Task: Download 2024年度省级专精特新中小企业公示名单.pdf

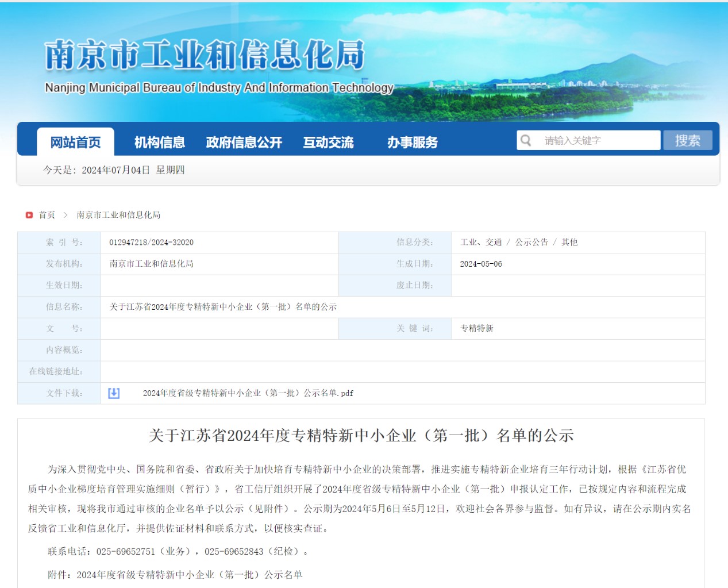Action: pos(248,393)
